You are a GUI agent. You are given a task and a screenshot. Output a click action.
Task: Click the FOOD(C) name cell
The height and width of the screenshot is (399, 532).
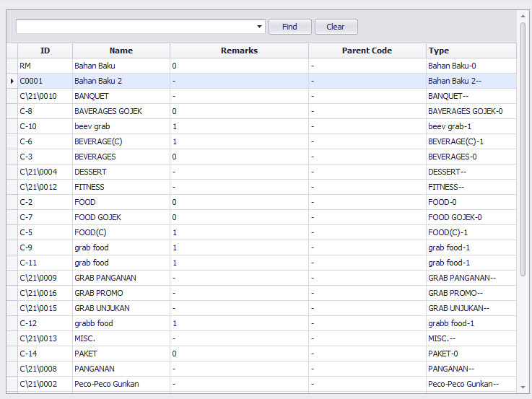[x=121, y=232]
